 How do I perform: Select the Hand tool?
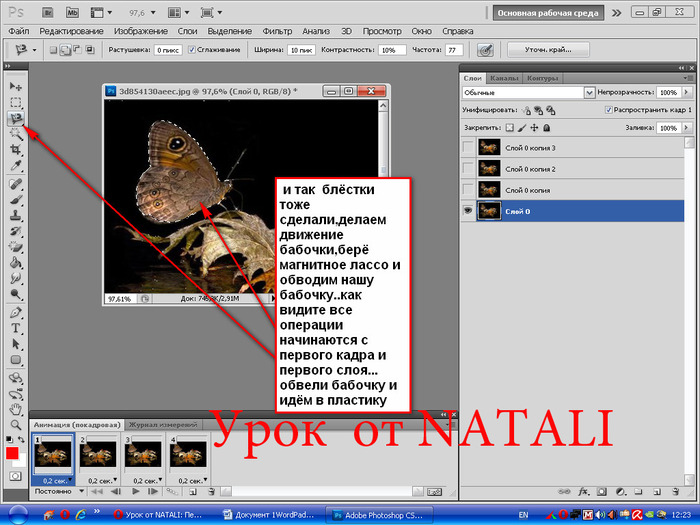coord(16,409)
